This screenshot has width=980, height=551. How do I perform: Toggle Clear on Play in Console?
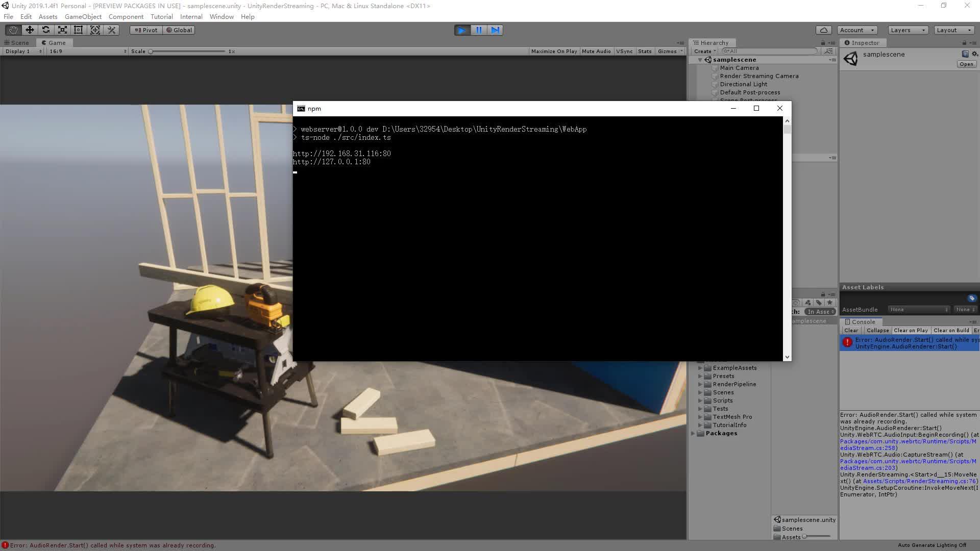click(910, 330)
